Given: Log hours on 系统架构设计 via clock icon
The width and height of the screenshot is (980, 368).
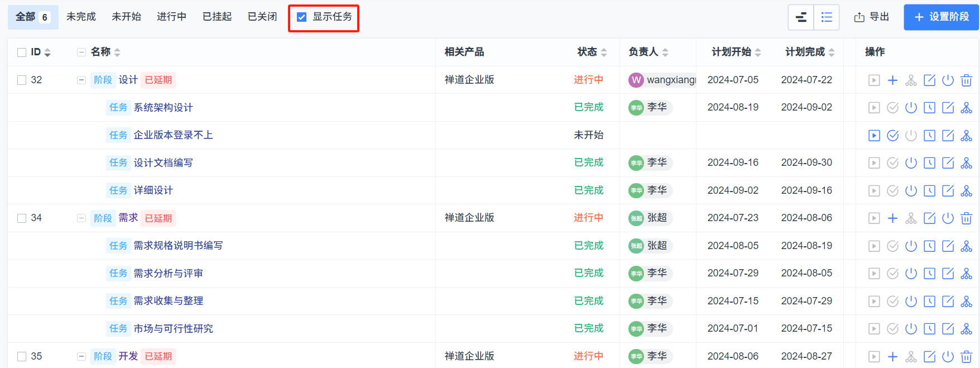Looking at the screenshot, I should click(x=930, y=108).
